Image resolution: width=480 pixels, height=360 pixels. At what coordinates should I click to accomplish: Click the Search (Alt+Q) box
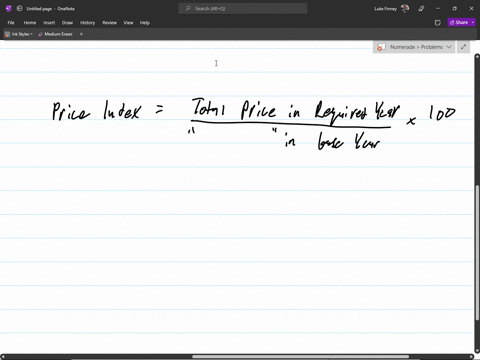(x=243, y=9)
